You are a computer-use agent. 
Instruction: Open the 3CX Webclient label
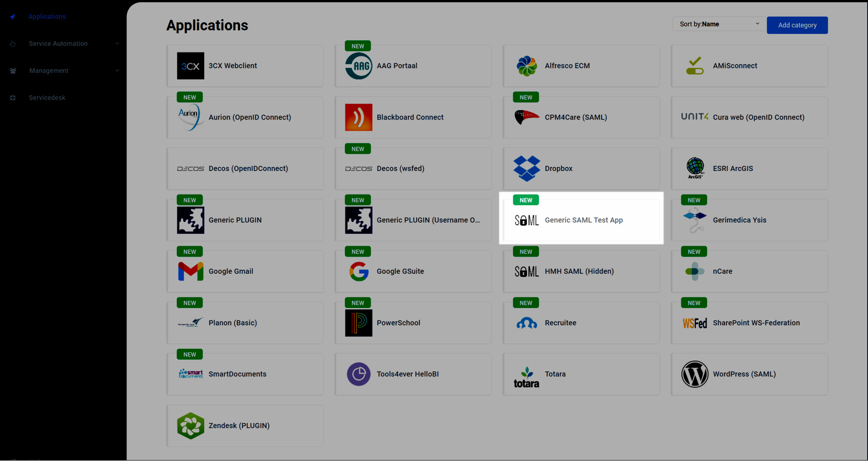click(232, 66)
